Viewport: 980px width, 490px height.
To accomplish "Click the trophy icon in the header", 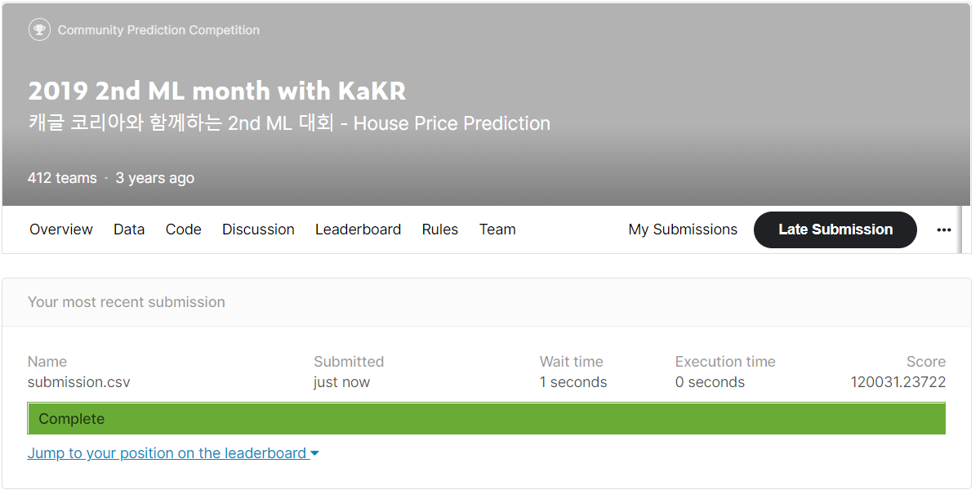I will 39,30.
